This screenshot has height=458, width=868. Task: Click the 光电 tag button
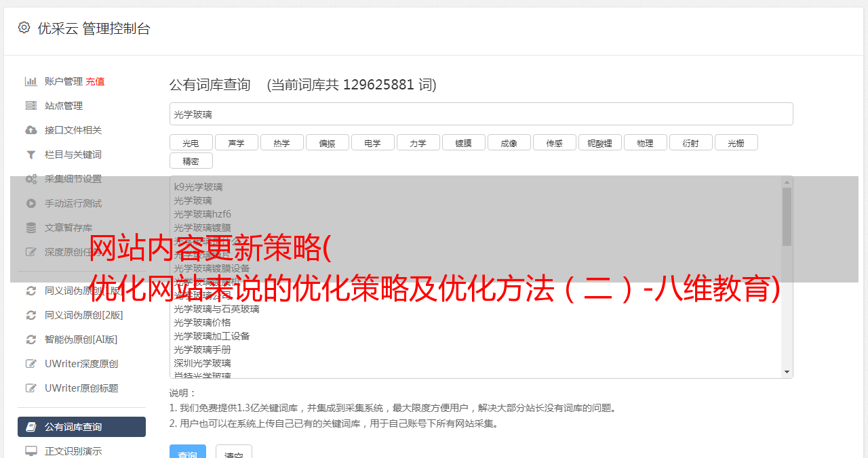[x=191, y=142]
